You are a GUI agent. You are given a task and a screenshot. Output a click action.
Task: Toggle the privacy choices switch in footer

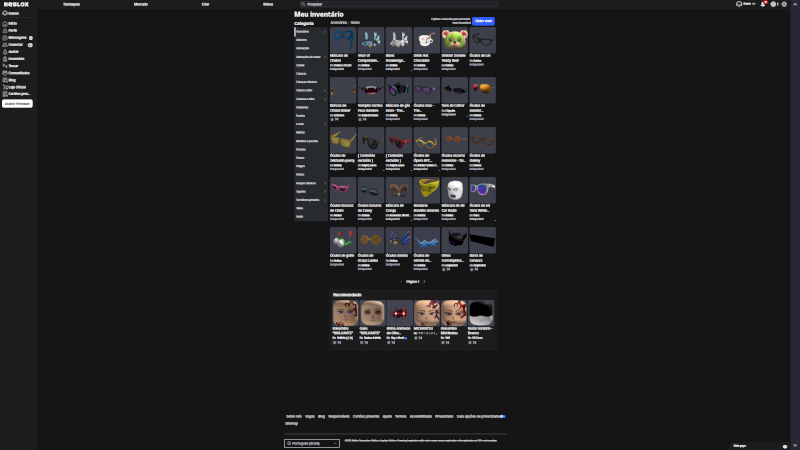click(503, 416)
